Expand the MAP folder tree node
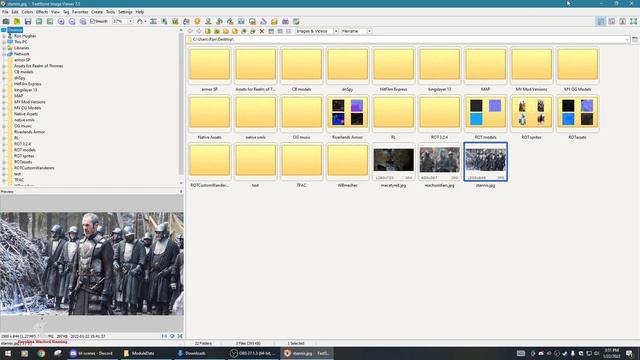 (4, 96)
